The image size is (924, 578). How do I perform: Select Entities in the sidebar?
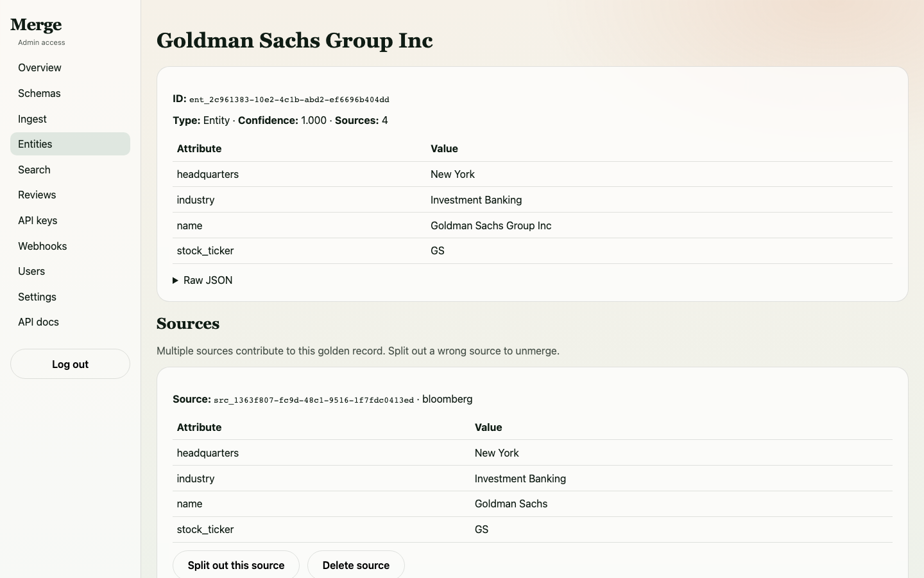(70, 144)
